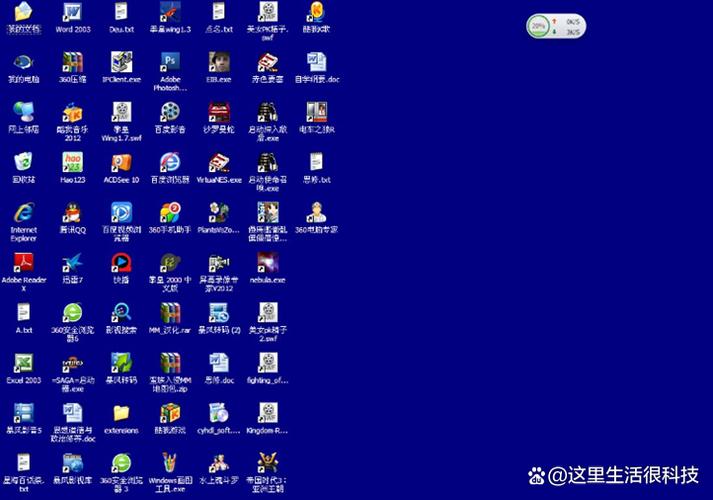This screenshot has height=500, width=713.
Task: Select the 360安全浏览器 3 shortcut
Action: click(x=121, y=464)
